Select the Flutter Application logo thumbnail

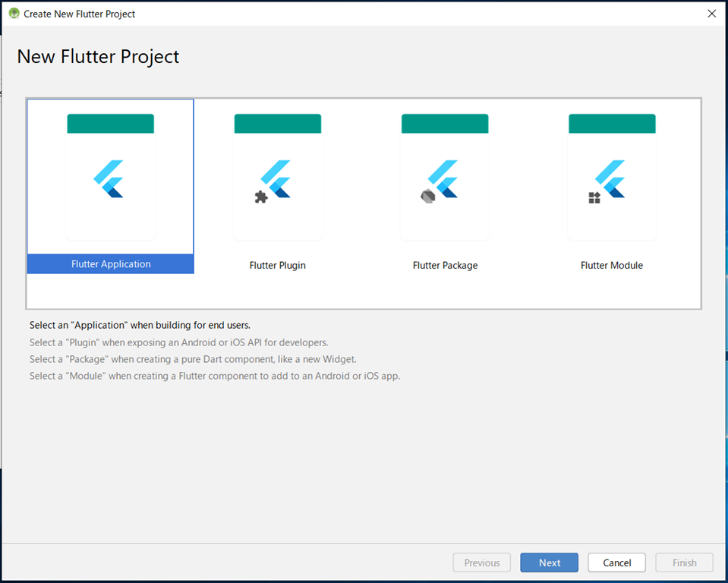110,179
